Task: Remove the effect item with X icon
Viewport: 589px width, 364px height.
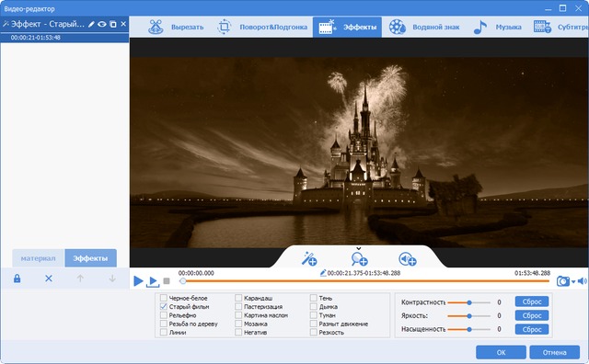Action: pos(123,24)
